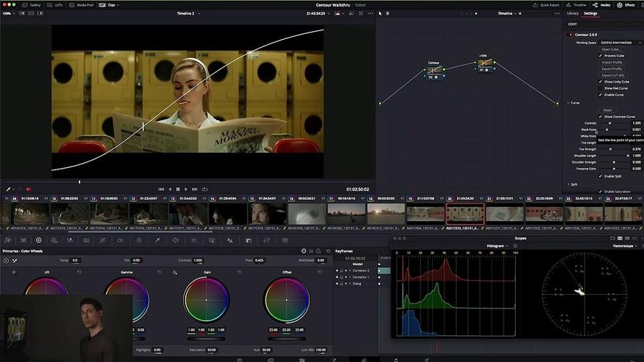Viewport: 644px width, 362px height.
Task: Toggle Enable Saturation checkbox
Action: tap(601, 191)
